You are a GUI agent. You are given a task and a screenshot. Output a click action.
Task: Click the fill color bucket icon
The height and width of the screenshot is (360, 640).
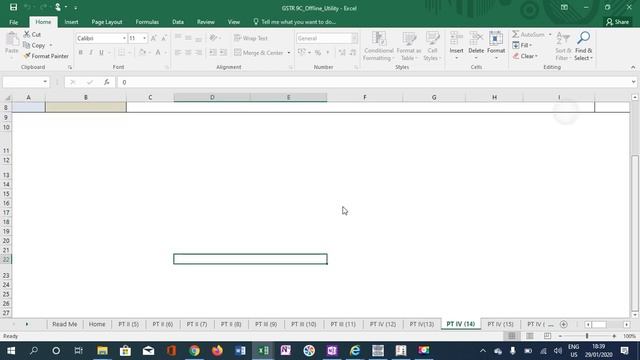(142, 53)
